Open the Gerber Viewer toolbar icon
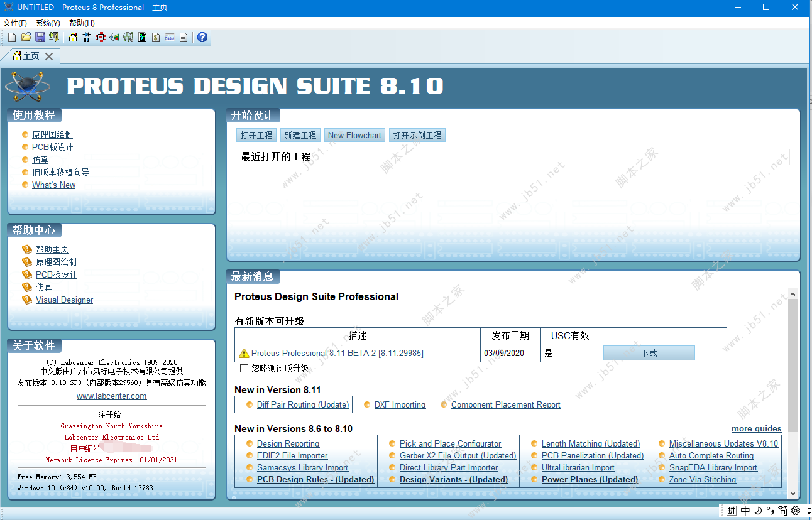 click(x=128, y=36)
